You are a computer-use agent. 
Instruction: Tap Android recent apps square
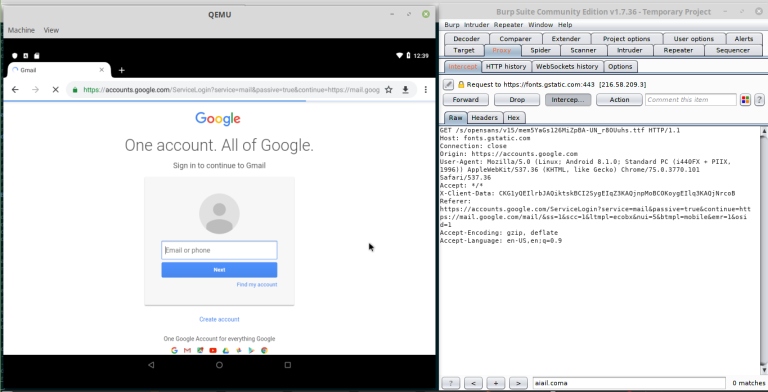(288, 365)
